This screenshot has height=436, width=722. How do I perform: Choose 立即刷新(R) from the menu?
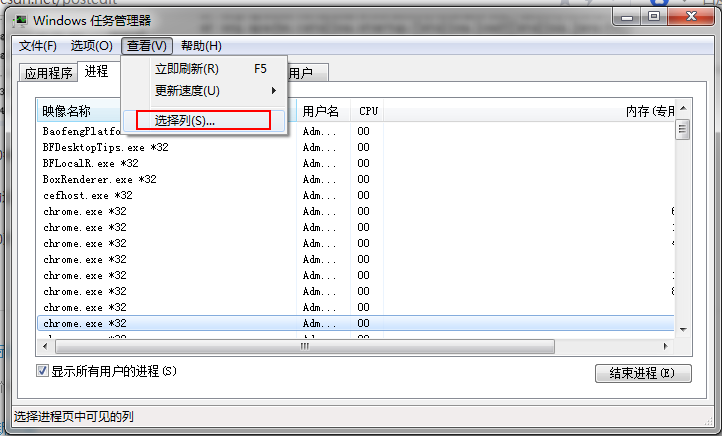tap(205, 69)
